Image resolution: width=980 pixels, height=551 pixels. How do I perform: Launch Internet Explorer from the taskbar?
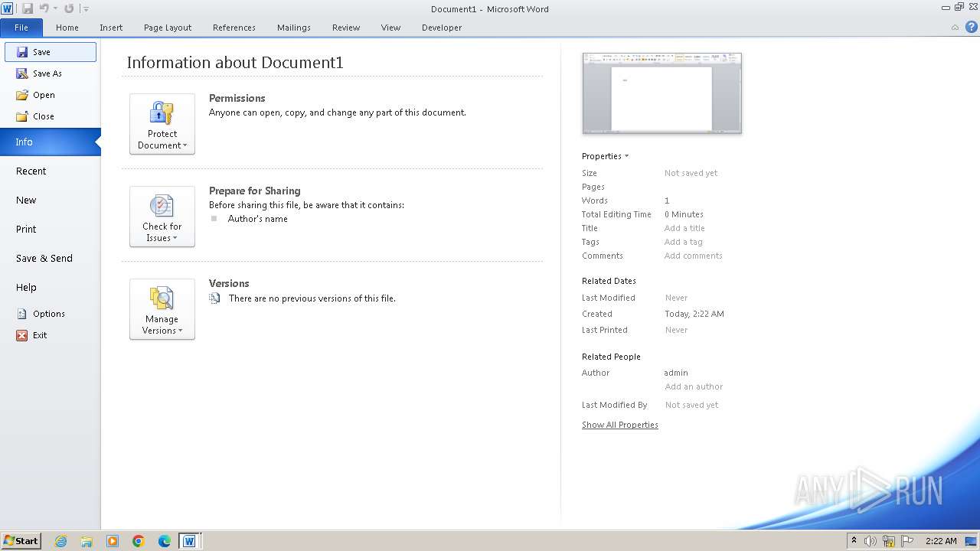pyautogui.click(x=60, y=541)
